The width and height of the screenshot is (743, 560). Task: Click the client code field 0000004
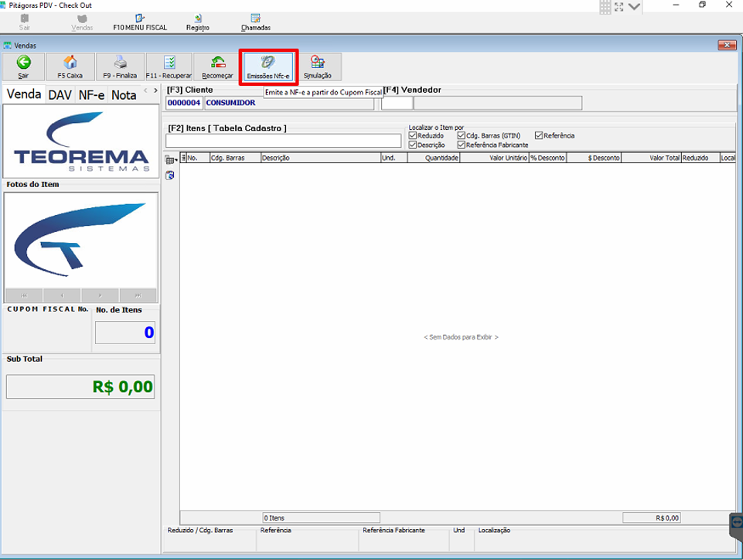click(184, 103)
